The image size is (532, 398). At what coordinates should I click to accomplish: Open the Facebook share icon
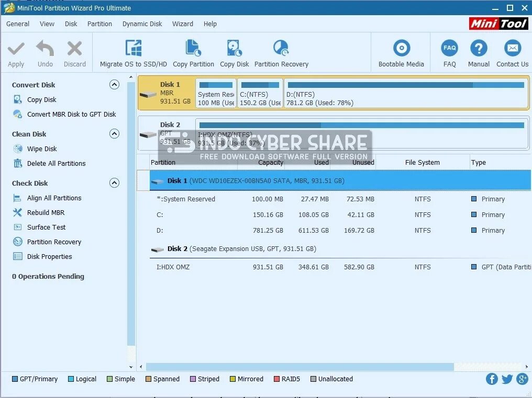pyautogui.click(x=492, y=379)
